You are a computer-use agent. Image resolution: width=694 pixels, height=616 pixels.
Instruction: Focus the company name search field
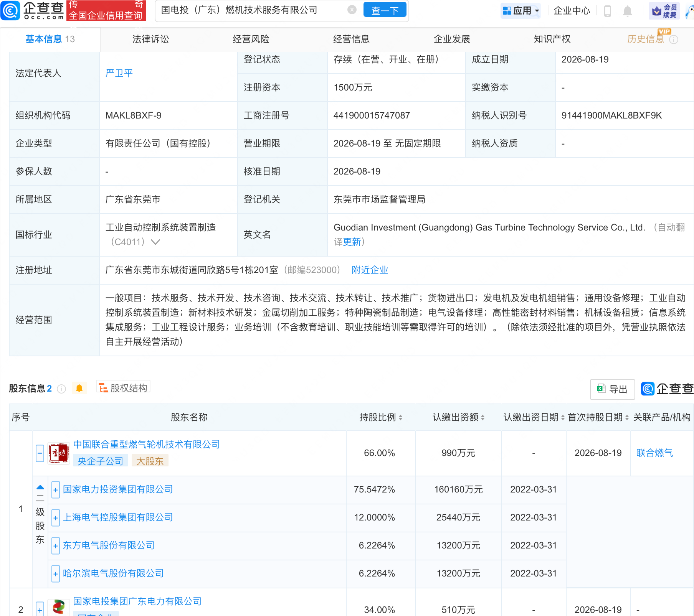[253, 10]
